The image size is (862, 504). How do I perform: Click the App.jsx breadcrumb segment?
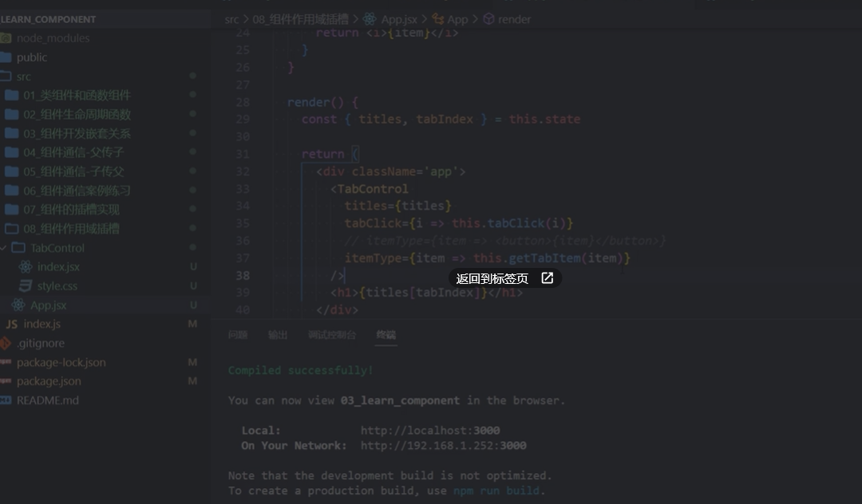398,19
